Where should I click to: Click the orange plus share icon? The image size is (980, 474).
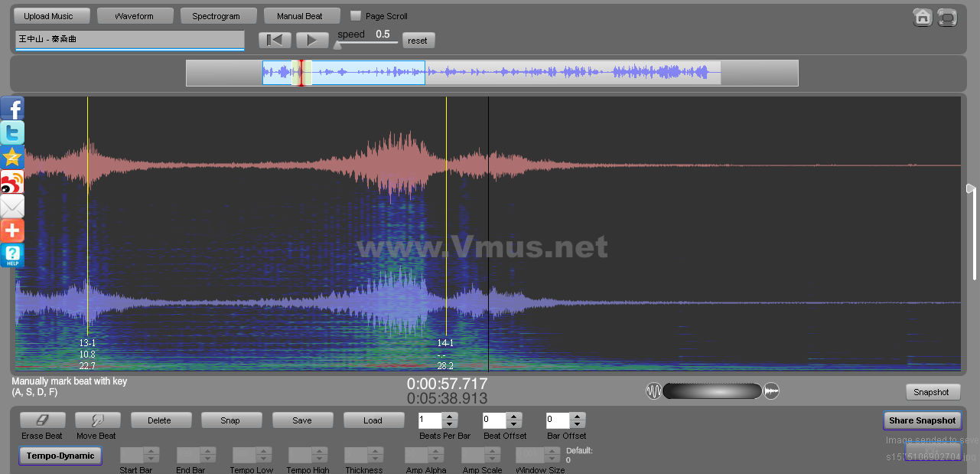tap(12, 230)
